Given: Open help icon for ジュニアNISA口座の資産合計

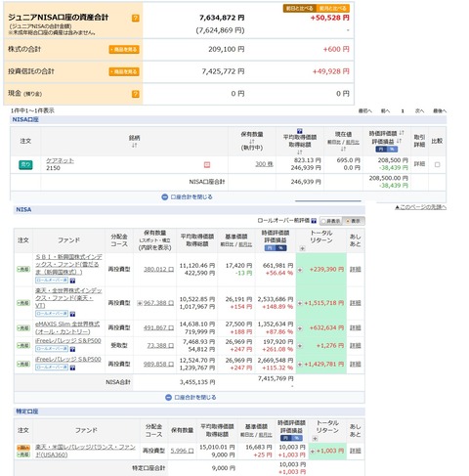Looking at the screenshot, I should point(135,18).
